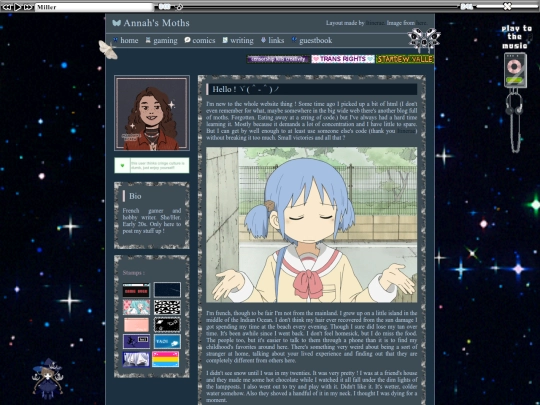The height and width of the screenshot is (405, 540).
Task: Click the song title field reading Miller
Action: coord(94,7)
